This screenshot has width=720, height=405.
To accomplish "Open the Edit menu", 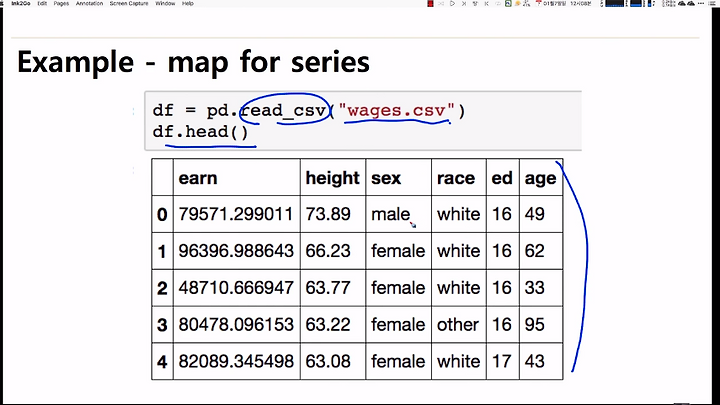I will [x=42, y=3].
